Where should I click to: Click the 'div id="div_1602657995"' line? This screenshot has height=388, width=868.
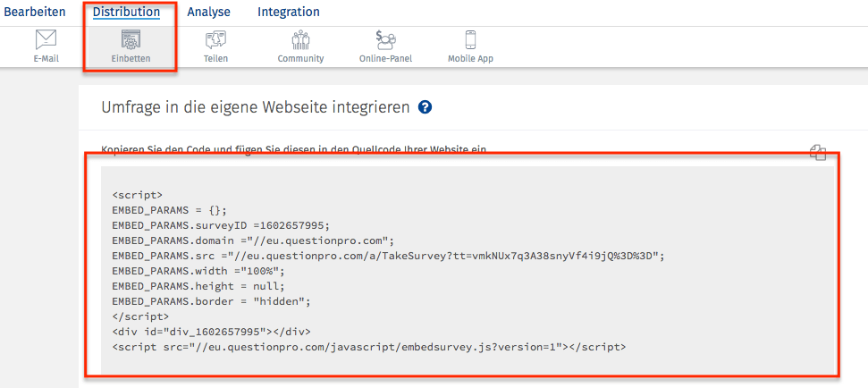tap(212, 332)
